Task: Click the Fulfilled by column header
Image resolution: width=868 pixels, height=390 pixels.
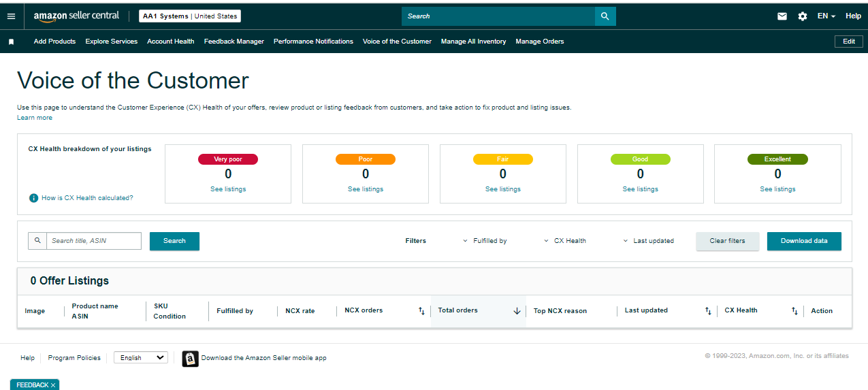Action: pos(235,311)
